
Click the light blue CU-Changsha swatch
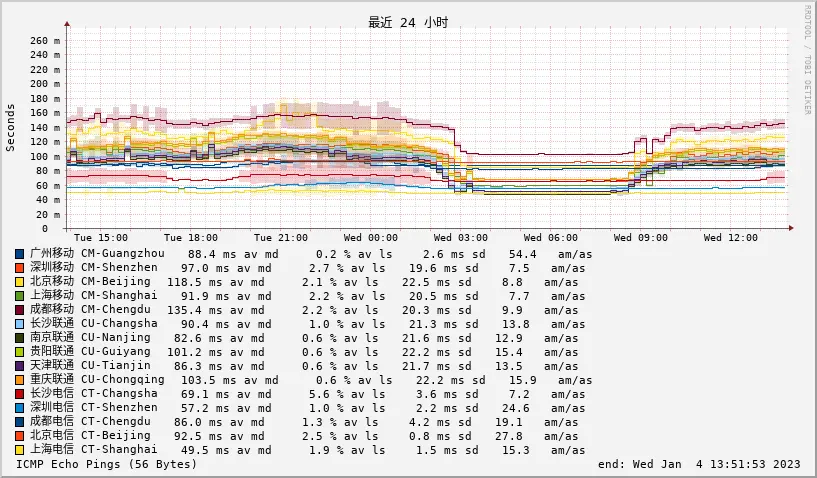[20, 324]
